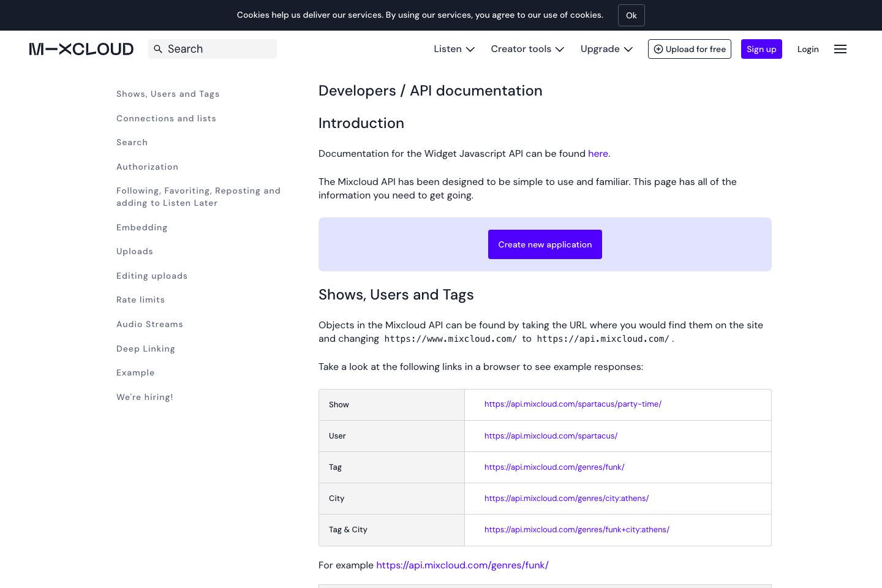
Task: Click the Upload for free plus icon
Action: click(659, 49)
